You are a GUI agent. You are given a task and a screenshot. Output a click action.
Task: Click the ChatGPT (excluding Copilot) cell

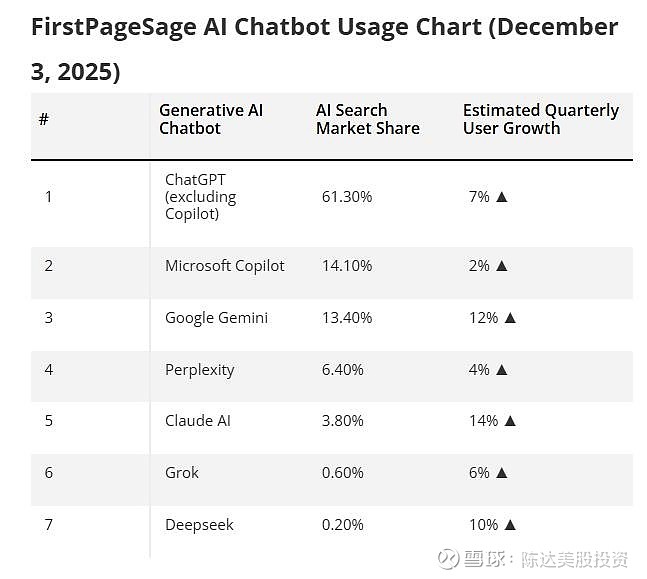201,196
